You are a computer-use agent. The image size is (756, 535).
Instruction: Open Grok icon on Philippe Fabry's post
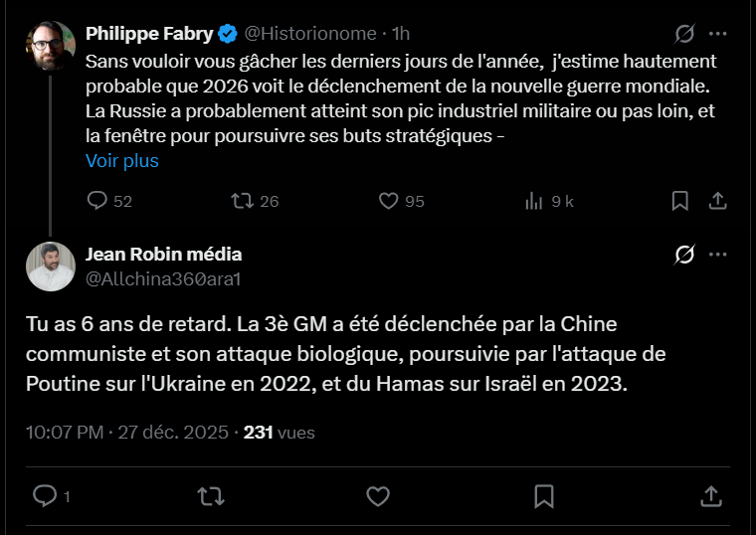pos(684,34)
